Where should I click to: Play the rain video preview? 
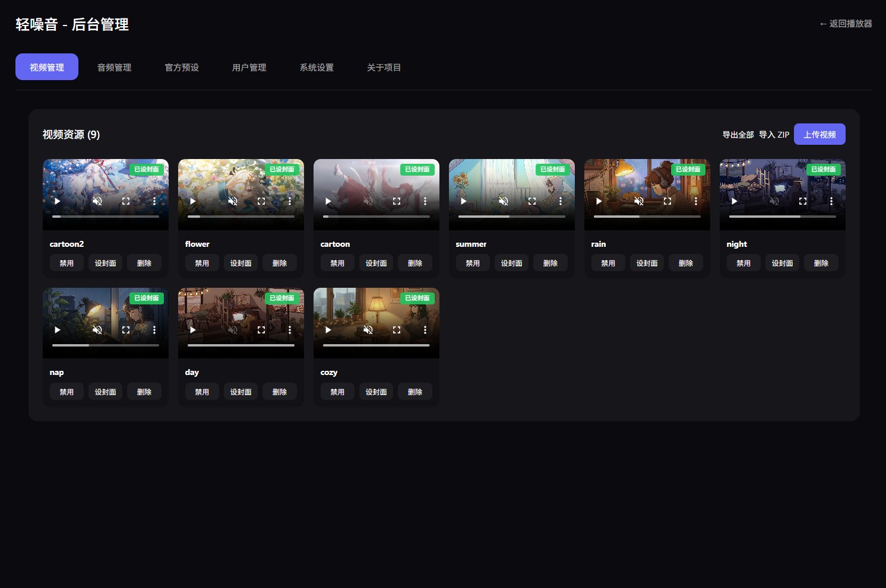599,201
